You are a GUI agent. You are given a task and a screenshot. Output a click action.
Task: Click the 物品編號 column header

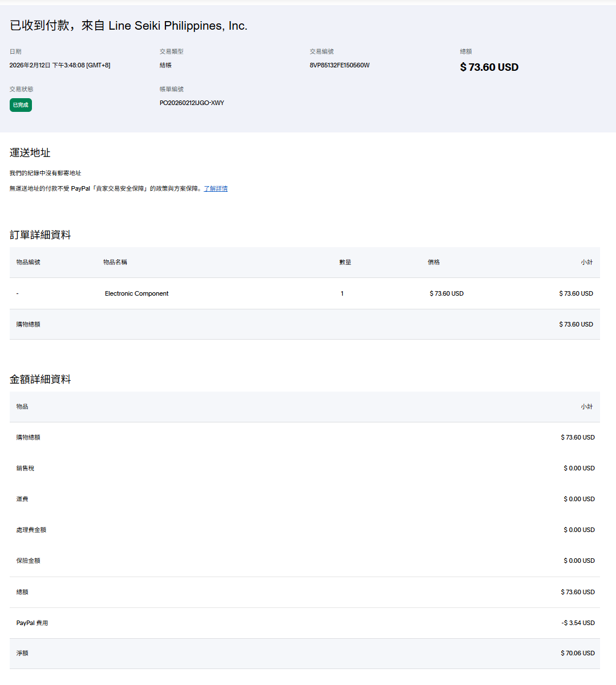pyautogui.click(x=28, y=262)
